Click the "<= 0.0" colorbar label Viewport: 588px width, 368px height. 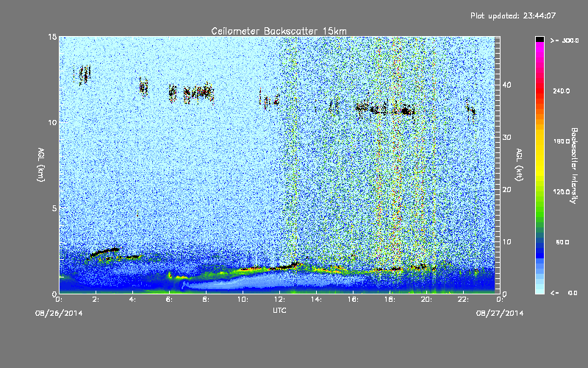point(564,293)
